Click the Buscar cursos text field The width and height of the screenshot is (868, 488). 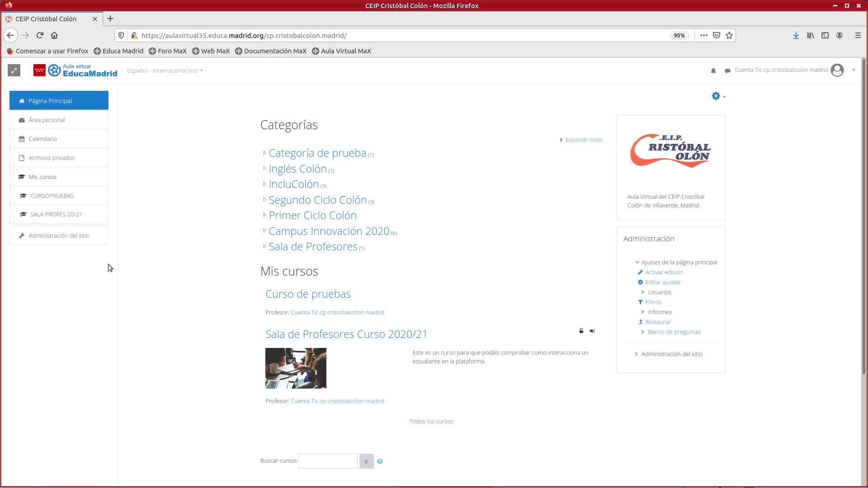(x=328, y=461)
